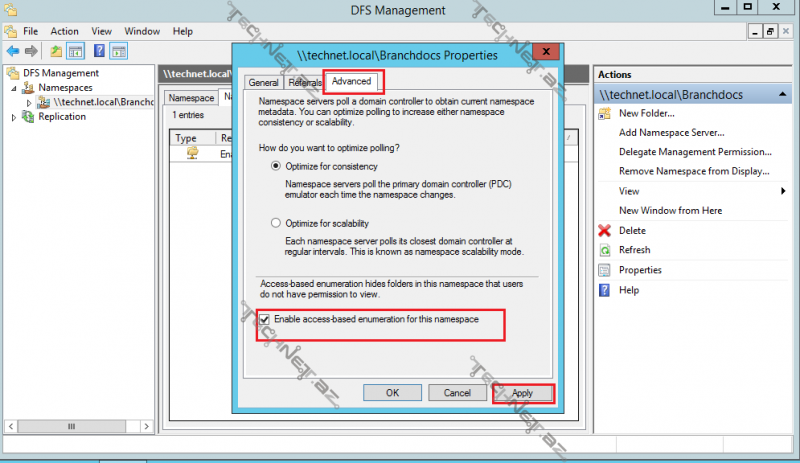Click the green Refresh icon in Actions
This screenshot has width=800, height=463.
point(604,250)
